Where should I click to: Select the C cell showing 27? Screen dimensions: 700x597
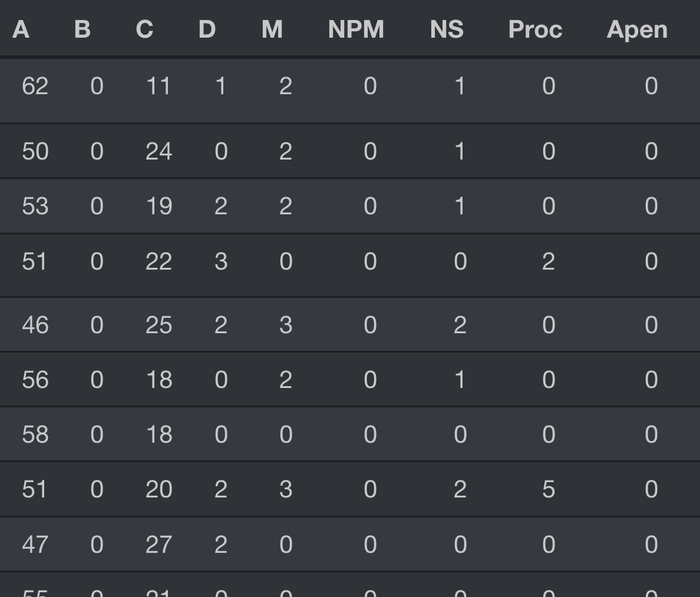159,545
